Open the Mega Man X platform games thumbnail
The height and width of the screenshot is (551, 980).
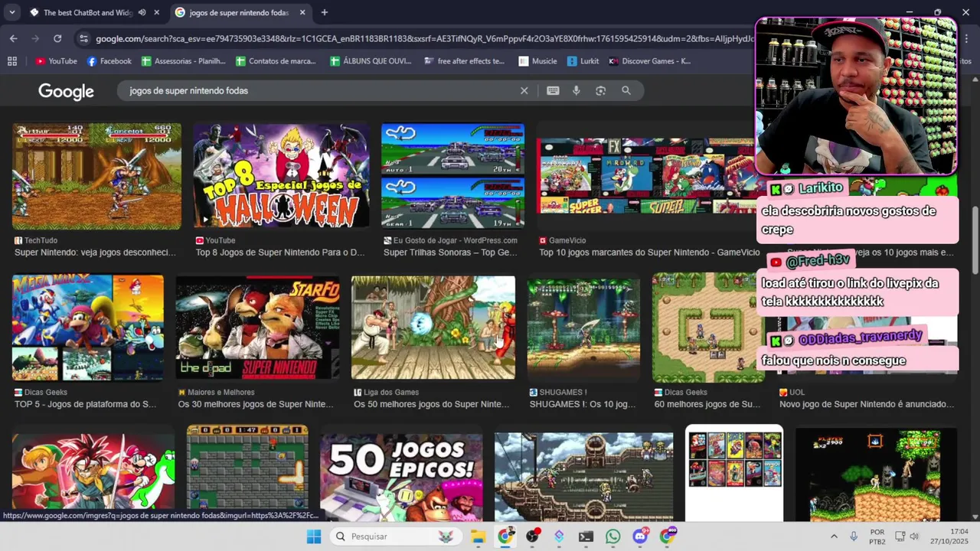88,328
